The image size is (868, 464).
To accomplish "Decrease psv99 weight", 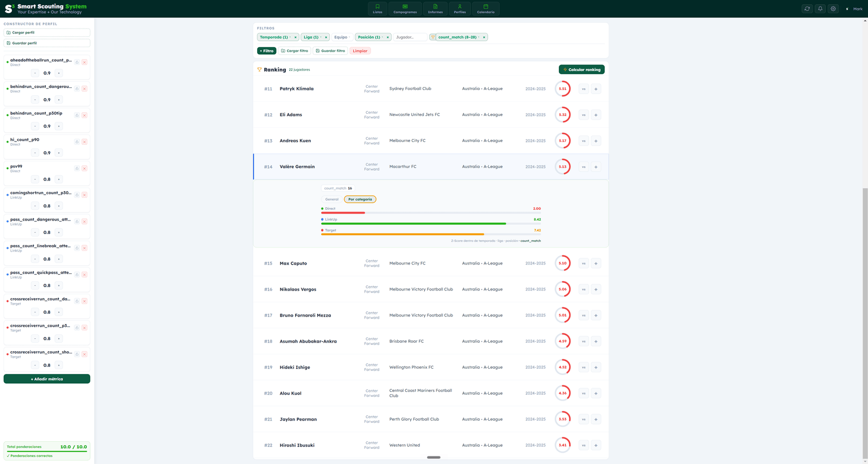I will 35,179.
